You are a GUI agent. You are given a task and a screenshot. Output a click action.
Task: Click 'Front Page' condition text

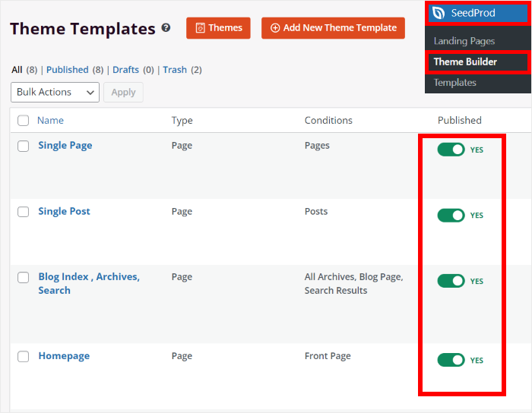[328, 356]
